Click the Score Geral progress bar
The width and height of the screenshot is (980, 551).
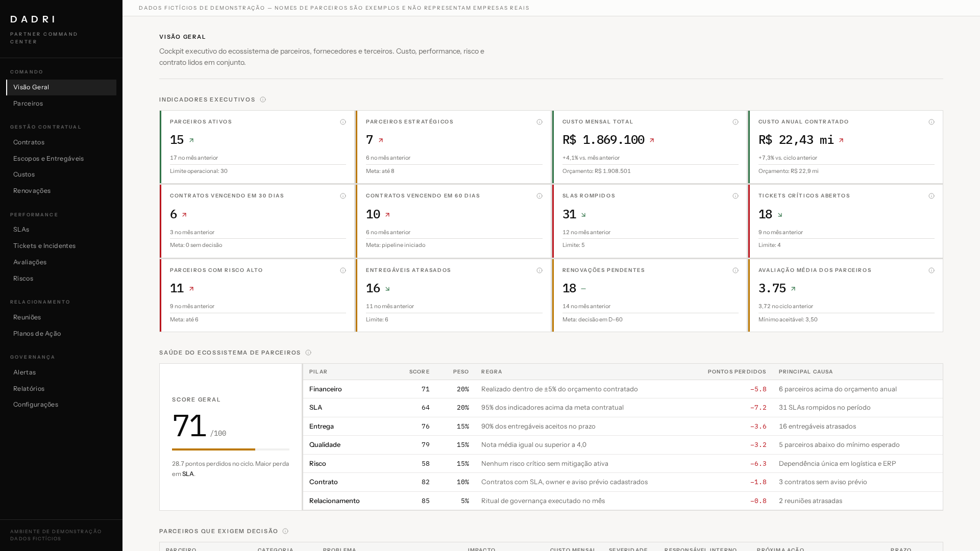click(x=231, y=449)
